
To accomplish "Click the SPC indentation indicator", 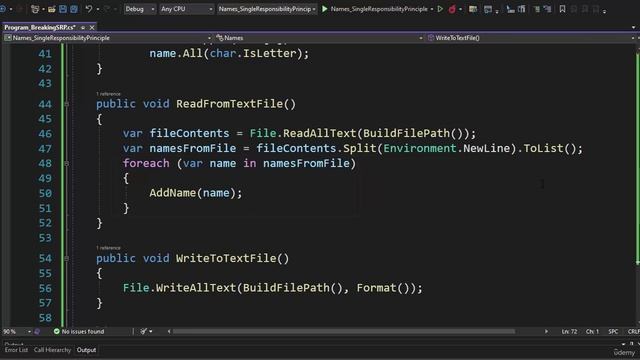I will point(613,331).
